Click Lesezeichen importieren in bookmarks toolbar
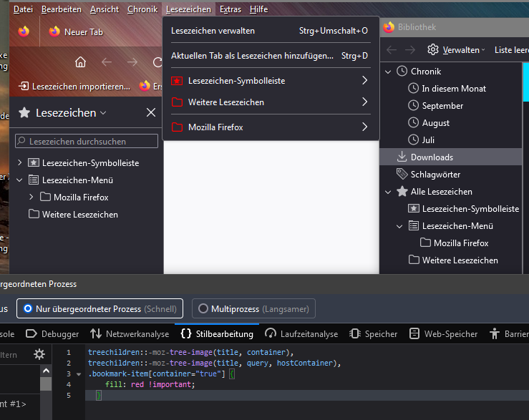Viewport: 529px width, 420px height. point(74,86)
